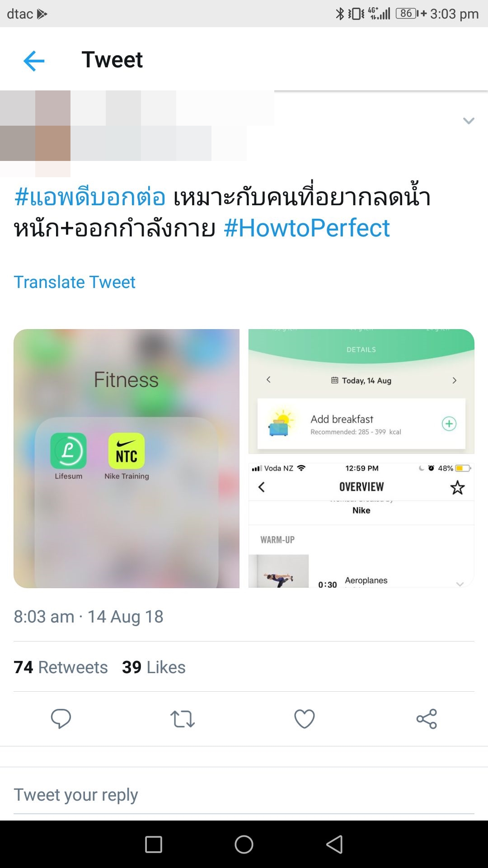Open the Nike Overview workout screenshot
This screenshot has width=488, height=868.
(x=361, y=525)
